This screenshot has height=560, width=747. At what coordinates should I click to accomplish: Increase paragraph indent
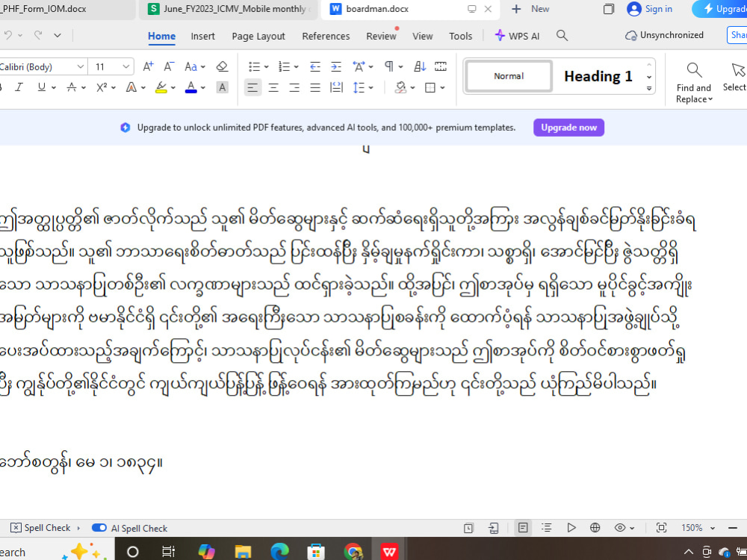336,66
